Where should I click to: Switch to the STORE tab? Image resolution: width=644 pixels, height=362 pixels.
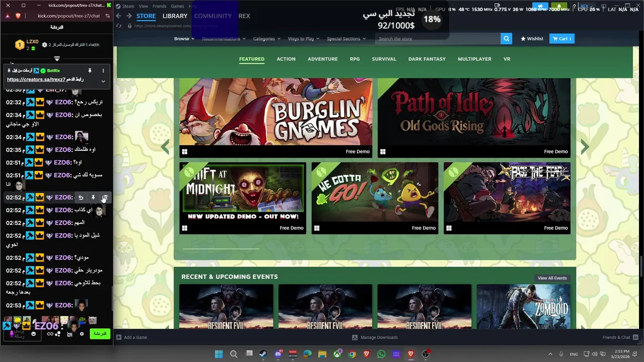point(146,16)
